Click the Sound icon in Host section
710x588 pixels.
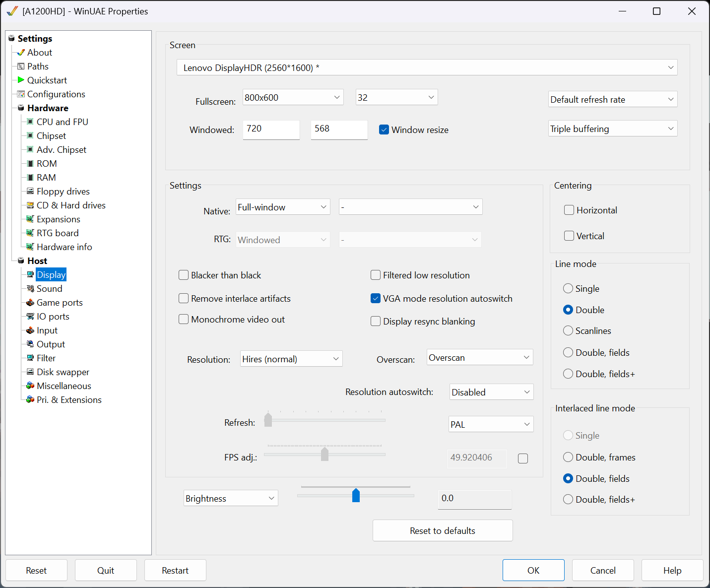pos(30,288)
